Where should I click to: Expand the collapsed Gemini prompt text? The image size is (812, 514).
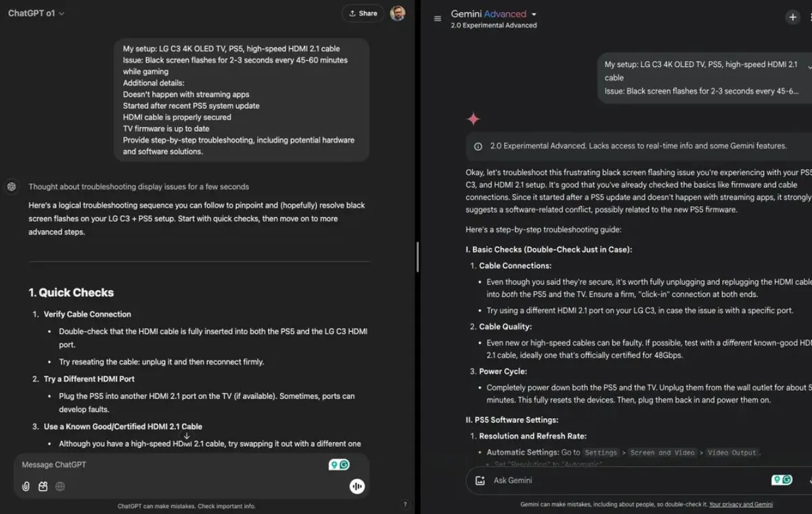pos(809,66)
